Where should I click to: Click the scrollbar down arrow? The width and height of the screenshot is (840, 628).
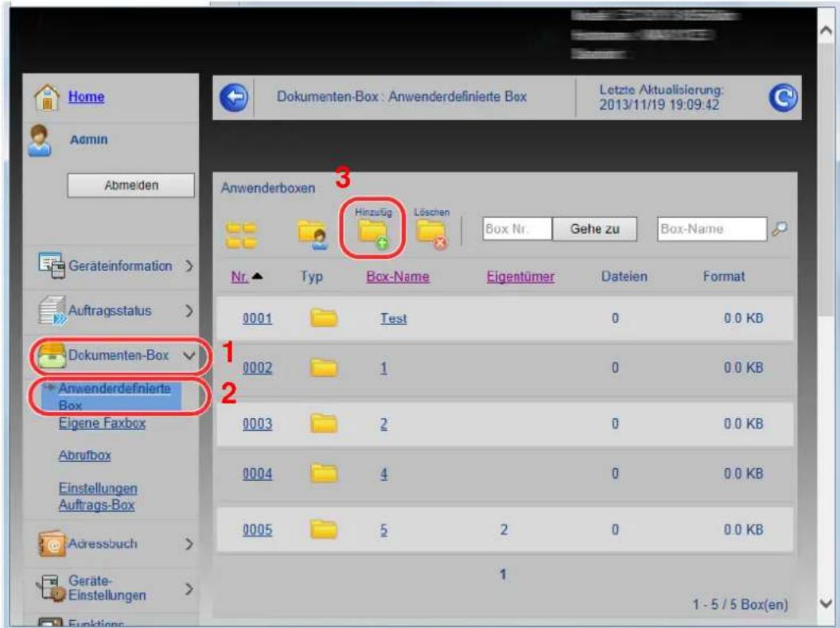tap(826, 603)
